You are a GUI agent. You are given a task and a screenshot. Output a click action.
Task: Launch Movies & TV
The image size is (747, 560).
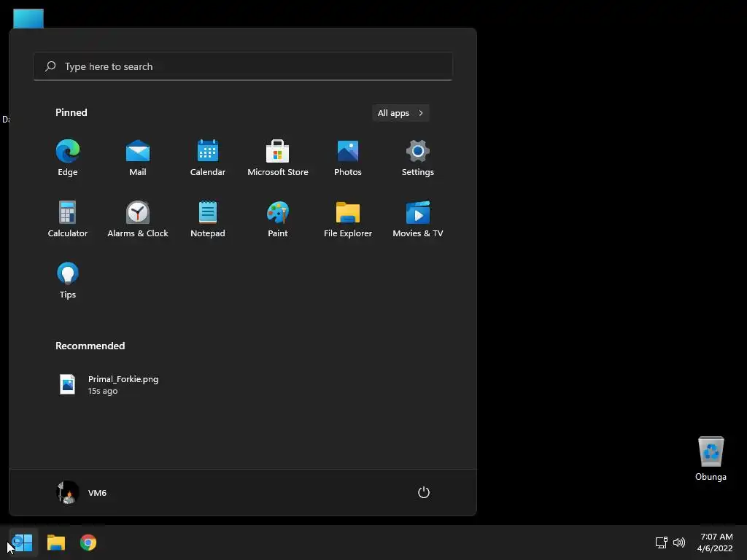[x=418, y=219]
